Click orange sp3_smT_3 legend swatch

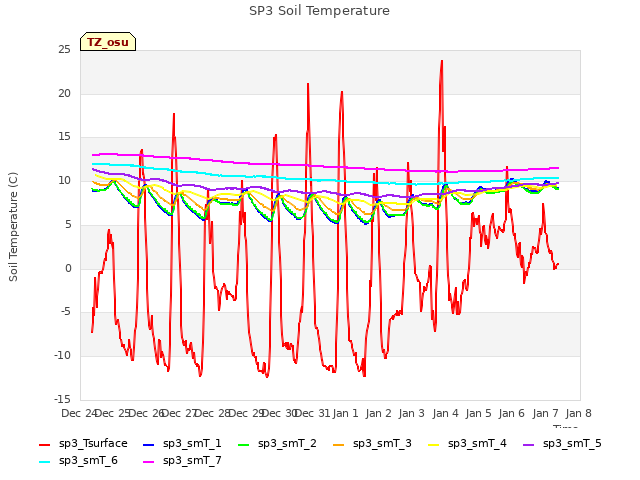tap(339, 445)
